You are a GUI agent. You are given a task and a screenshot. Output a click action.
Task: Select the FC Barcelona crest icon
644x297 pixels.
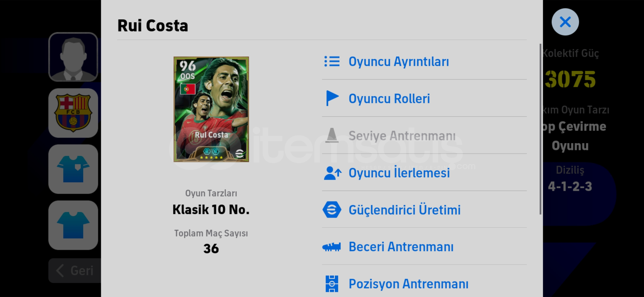tap(73, 113)
